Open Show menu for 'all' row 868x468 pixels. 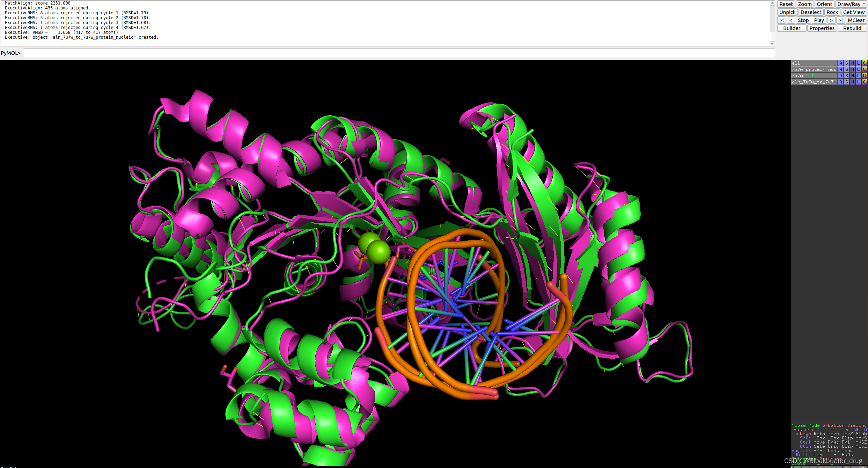pos(847,63)
